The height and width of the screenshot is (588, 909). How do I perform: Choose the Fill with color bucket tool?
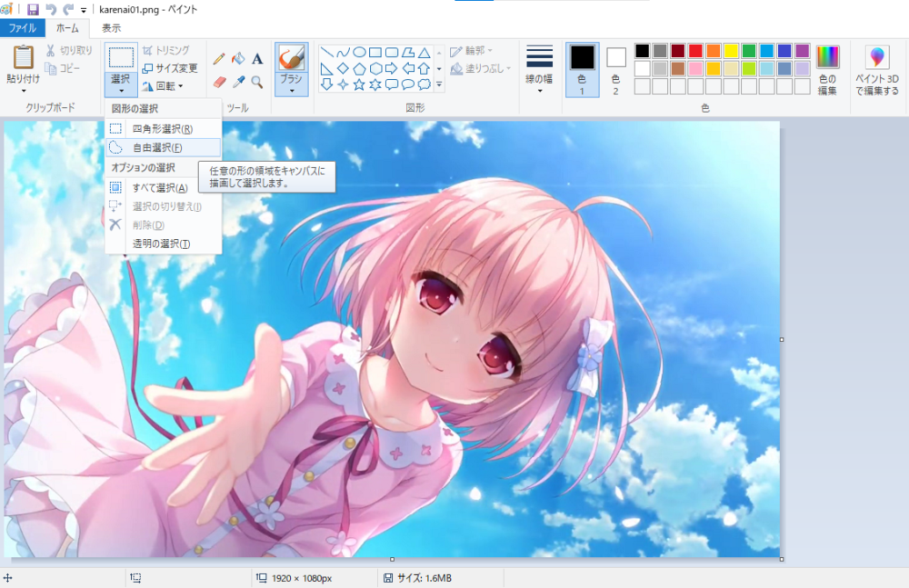pyautogui.click(x=237, y=58)
